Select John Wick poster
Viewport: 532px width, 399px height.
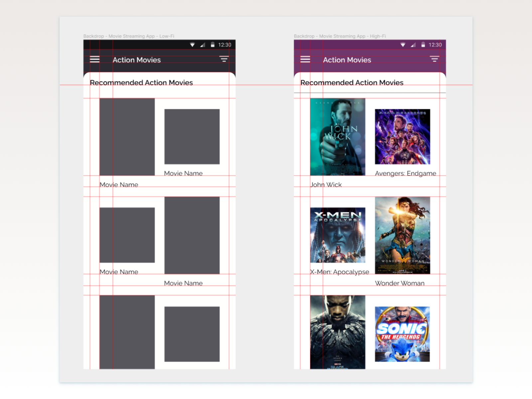[337, 137]
